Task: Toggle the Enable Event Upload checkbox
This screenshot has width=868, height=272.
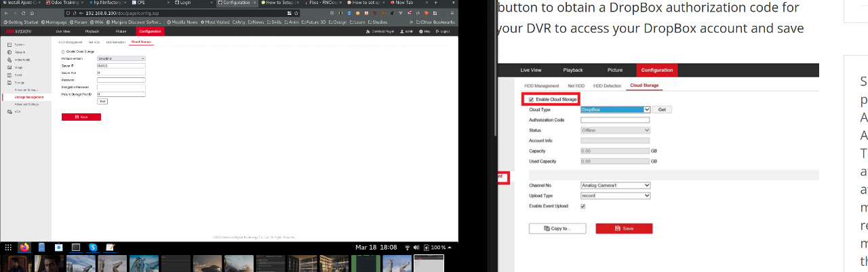Action: (x=583, y=206)
